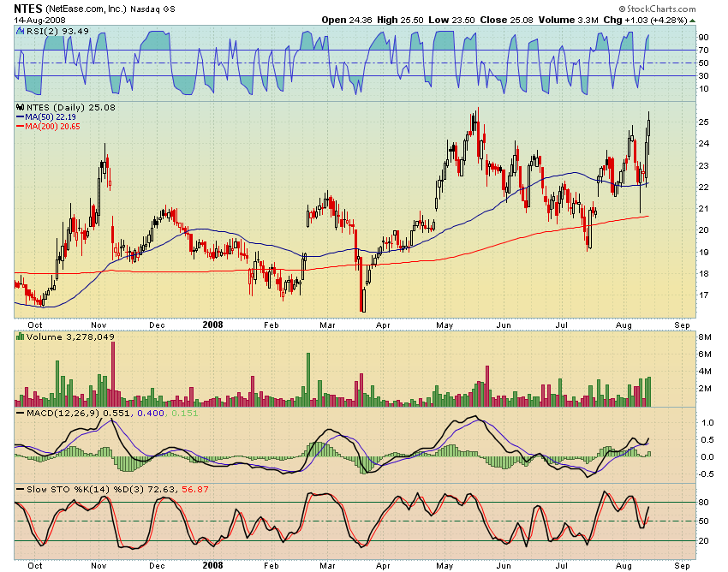728x572 pixels.
Task: Click the Volume 3,278,049 panel label
Action: (70, 337)
